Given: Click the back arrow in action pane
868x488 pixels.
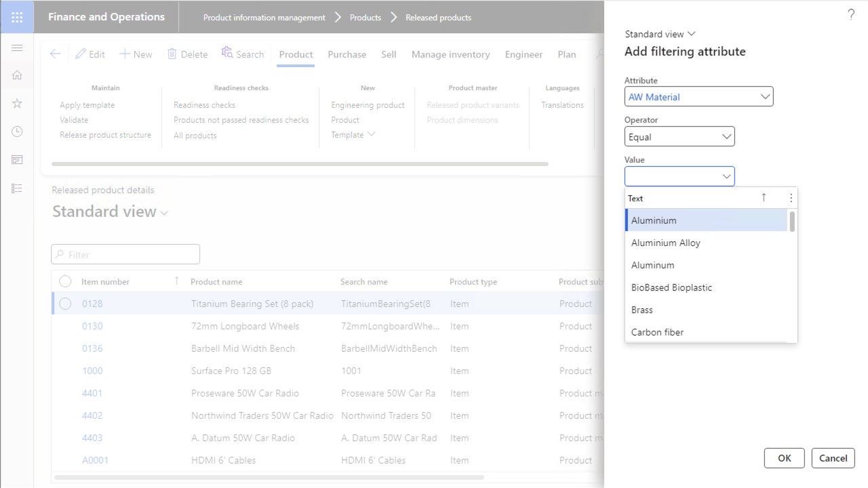Looking at the screenshot, I should point(56,54).
